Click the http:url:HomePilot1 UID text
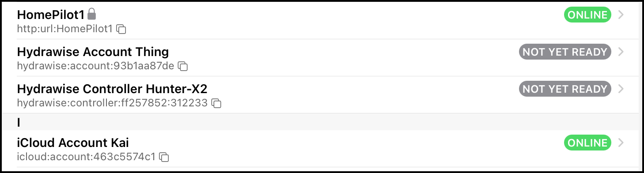Image resolution: width=644 pixels, height=173 pixels. point(65,29)
